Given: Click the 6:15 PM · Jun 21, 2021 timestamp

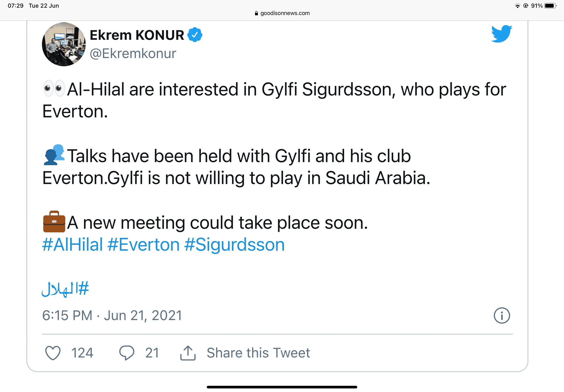Looking at the screenshot, I should (x=112, y=315).
